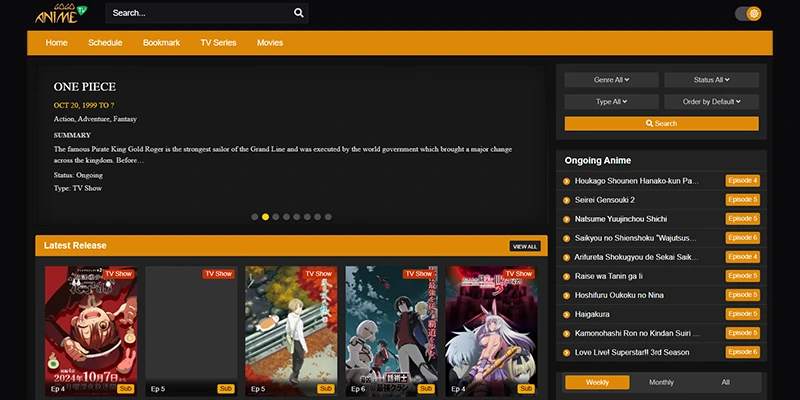800x400 pixels.
Task: Open the Order by Default dropdown
Action: 711,101
